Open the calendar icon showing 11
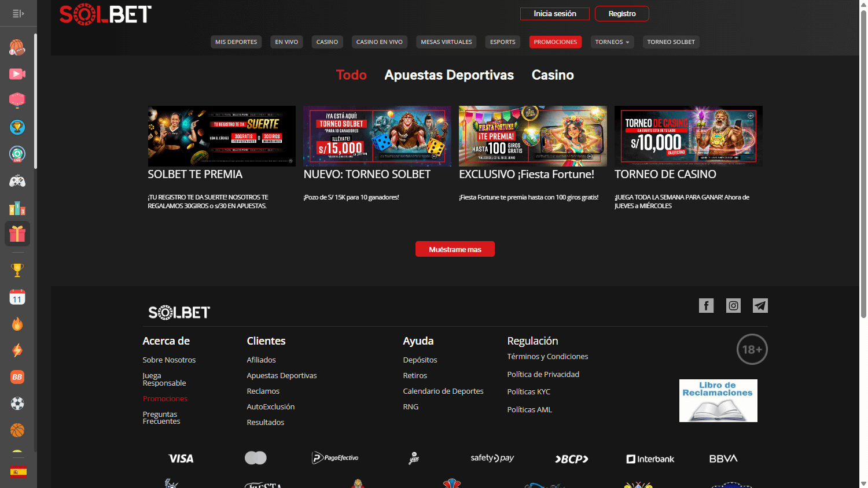This screenshot has width=868, height=488. coord(17,297)
